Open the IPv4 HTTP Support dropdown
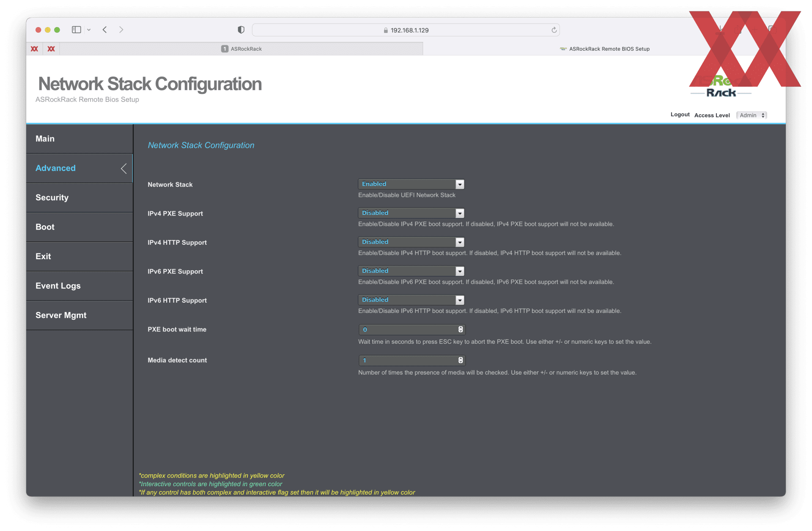 [411, 242]
